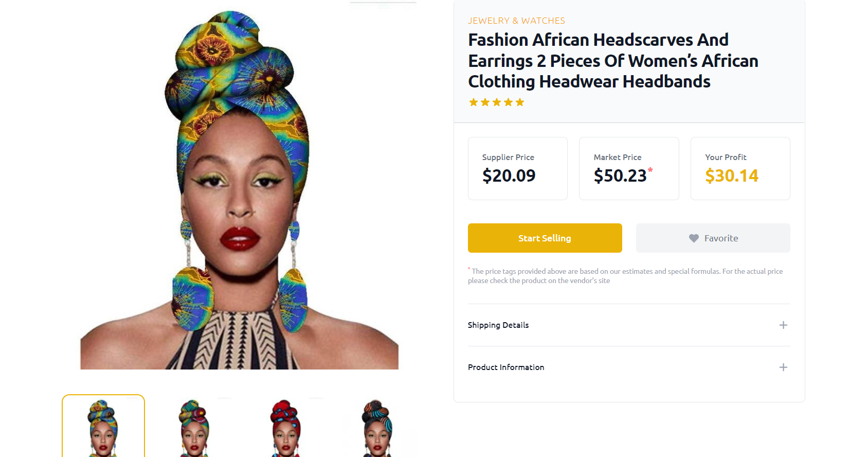This screenshot has height=457, width=868.
Task: Open the Shipping Details section
Action: pos(629,325)
